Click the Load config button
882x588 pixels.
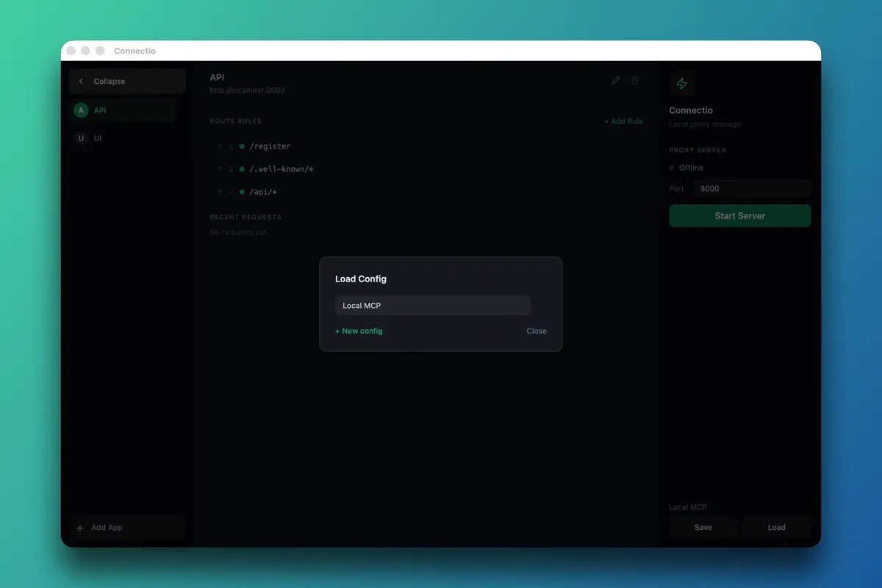pyautogui.click(x=776, y=528)
